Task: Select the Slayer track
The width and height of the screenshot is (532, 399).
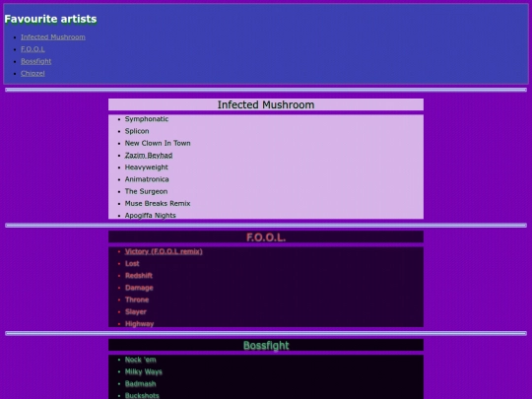Action: [x=135, y=311]
